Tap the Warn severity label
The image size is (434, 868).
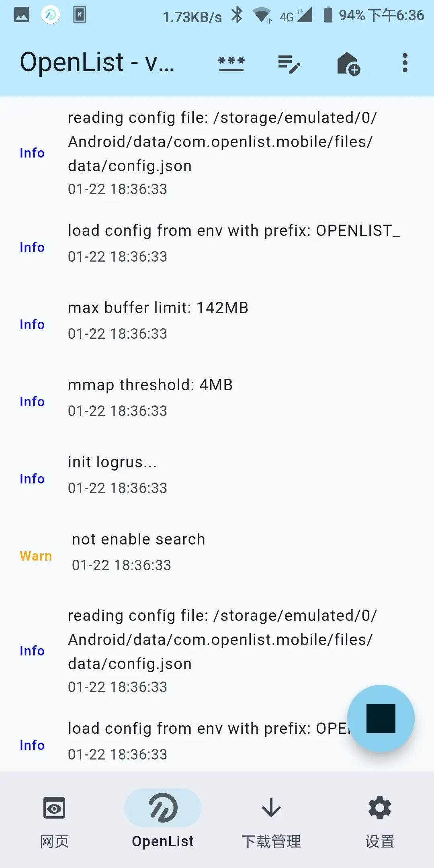pyautogui.click(x=35, y=556)
